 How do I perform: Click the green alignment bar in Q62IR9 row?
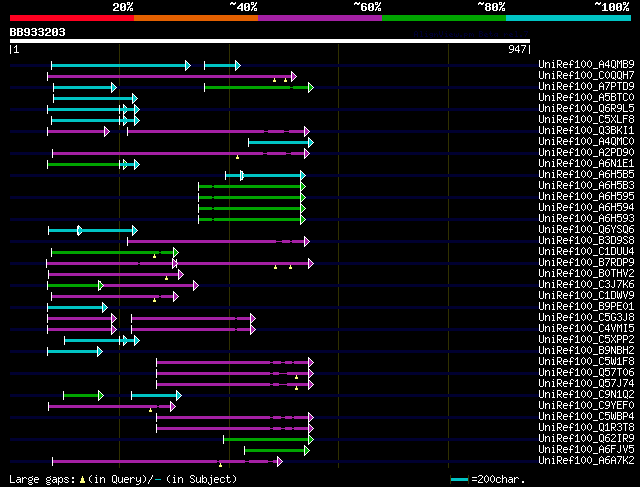coord(268,440)
